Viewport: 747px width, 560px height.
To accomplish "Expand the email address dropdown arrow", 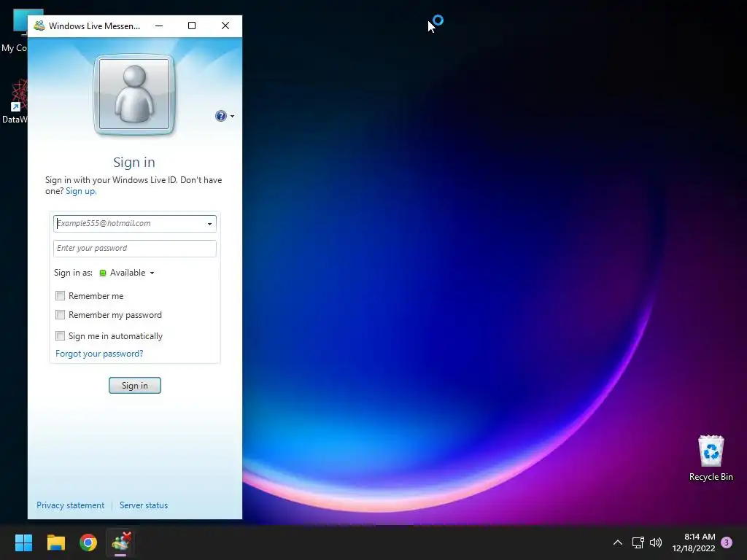I will click(x=209, y=224).
